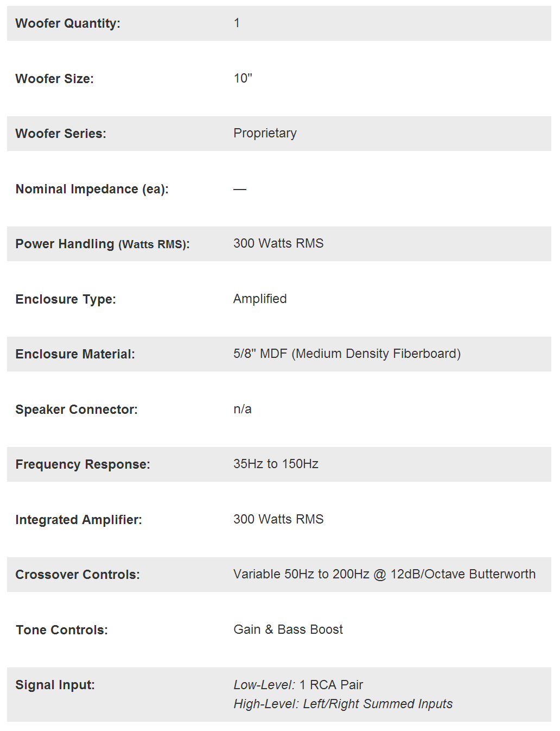Click the Integrated Amplifier label

click(x=79, y=520)
